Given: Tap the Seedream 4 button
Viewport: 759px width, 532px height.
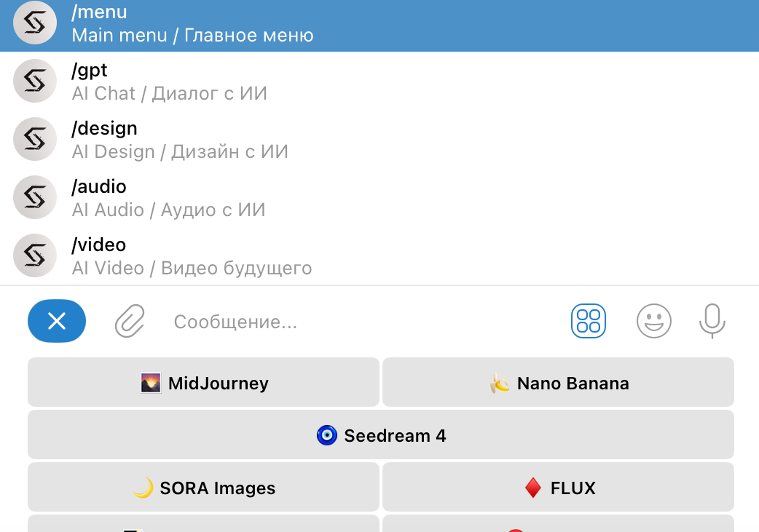Looking at the screenshot, I should [380, 435].
